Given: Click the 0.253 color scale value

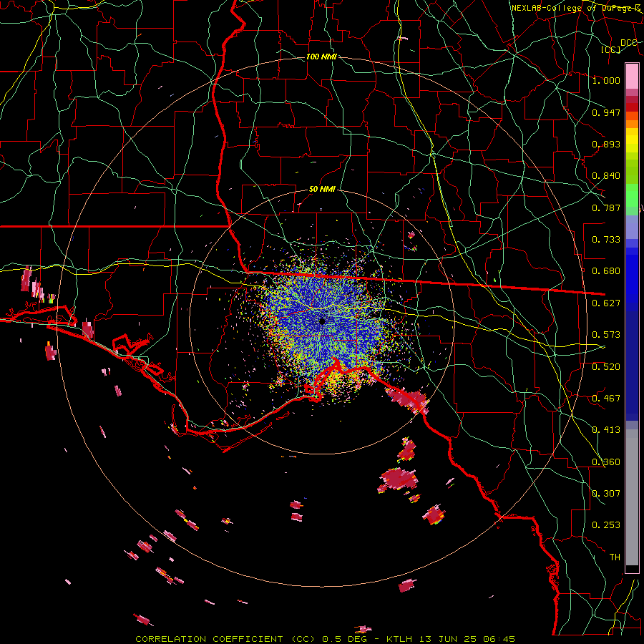Looking at the screenshot, I should coord(606,525).
